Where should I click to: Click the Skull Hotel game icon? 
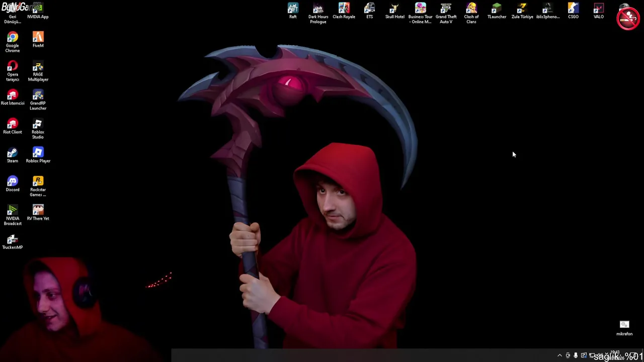[x=394, y=11]
